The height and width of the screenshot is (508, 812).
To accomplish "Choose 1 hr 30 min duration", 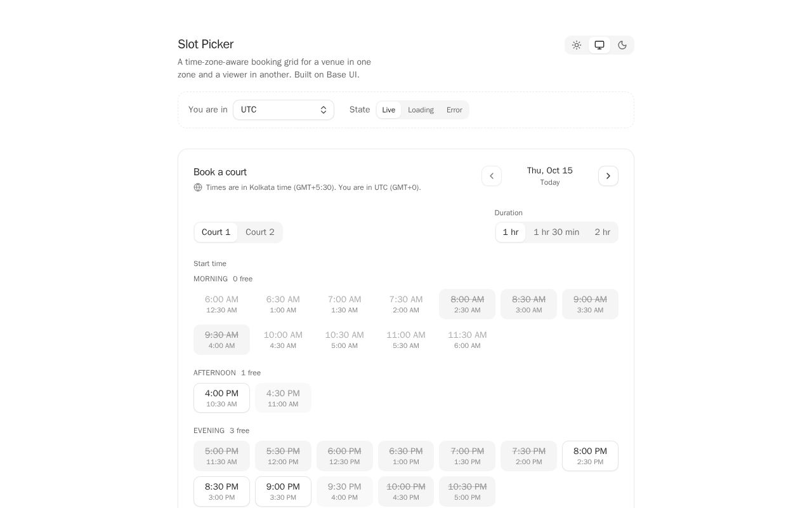I will click(556, 232).
